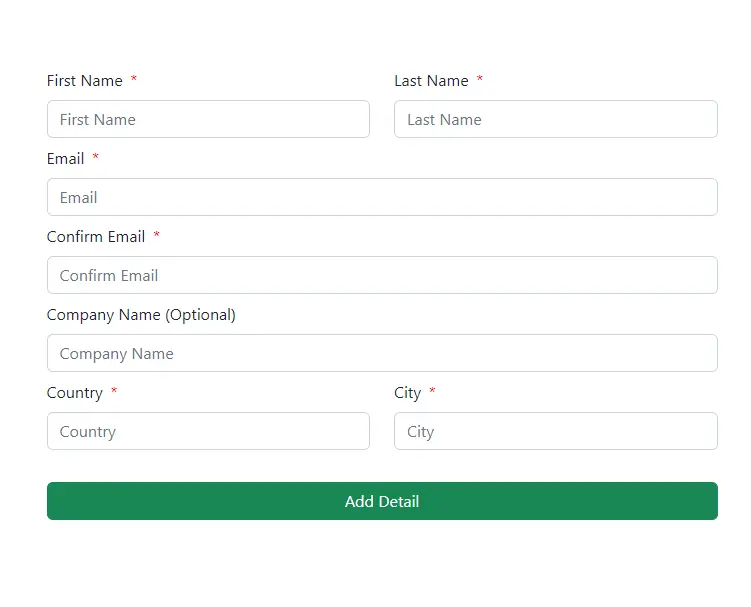Image resolution: width=751 pixels, height=607 pixels.
Task: Click the First Name input field
Action: click(208, 119)
